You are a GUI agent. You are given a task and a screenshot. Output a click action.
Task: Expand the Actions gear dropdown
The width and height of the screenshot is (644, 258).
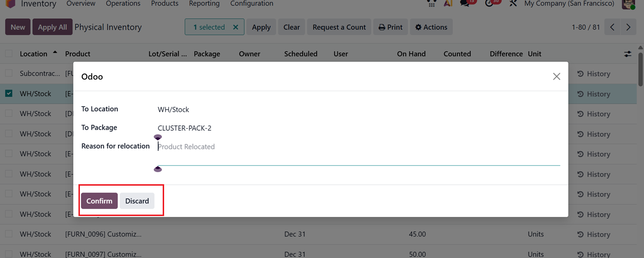(x=431, y=27)
